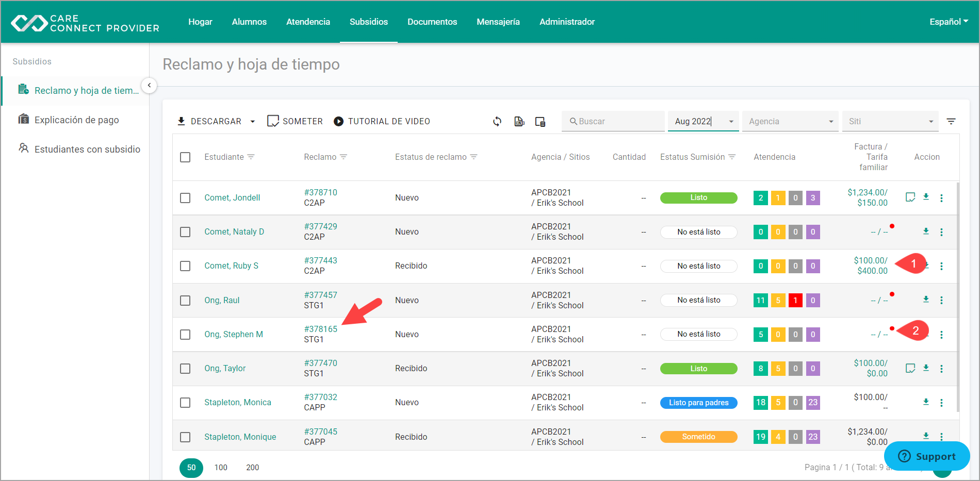Check the box for Ong, Raul
Screen dimensions: 980x481
[x=185, y=301]
